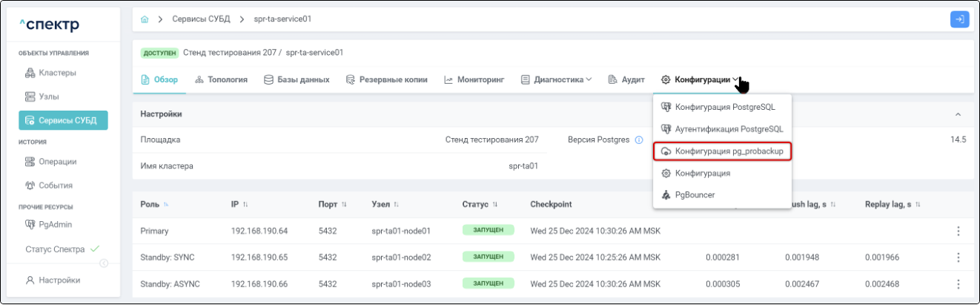Open the three-dot menu for the Standby: ASYNC row
This screenshot has height=305, width=980.
(958, 284)
